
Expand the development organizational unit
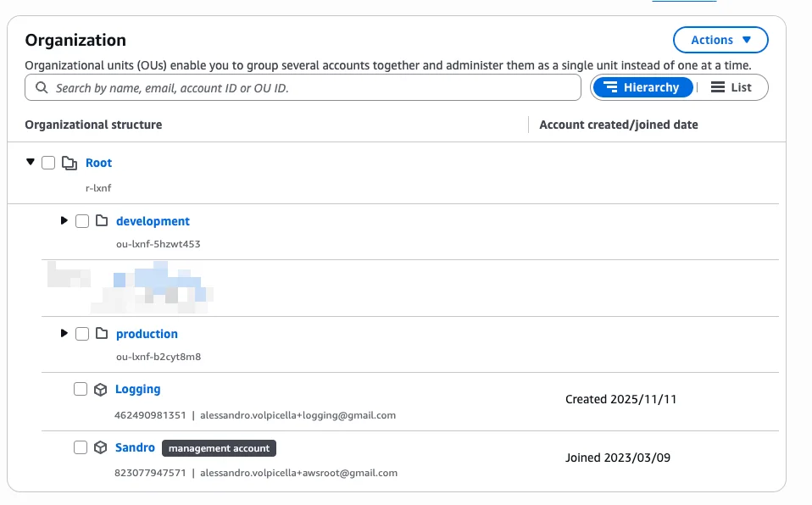[x=64, y=221]
